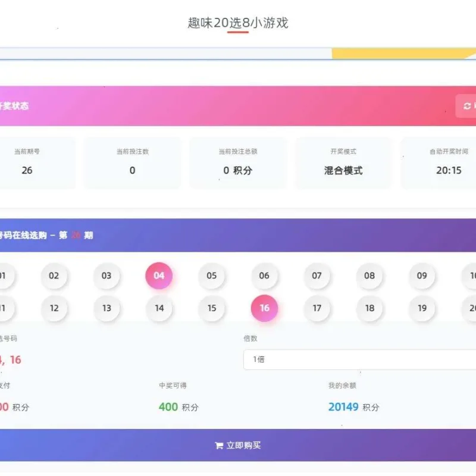Image resolution: width=476 pixels, height=476 pixels.
Task: Select number ball 07
Action: click(317, 275)
